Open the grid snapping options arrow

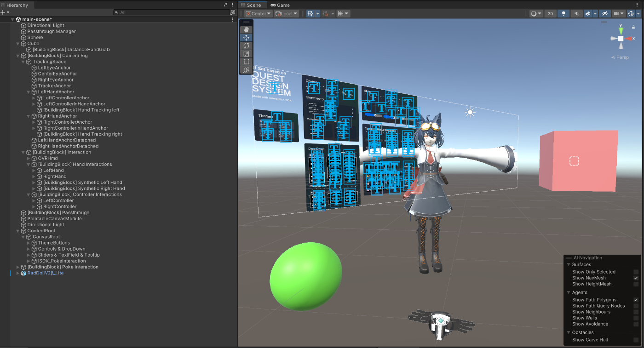click(317, 14)
